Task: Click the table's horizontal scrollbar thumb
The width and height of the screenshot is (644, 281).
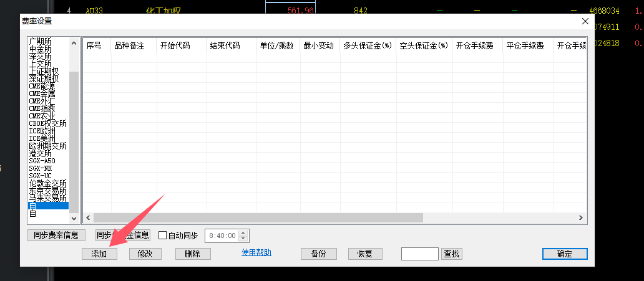Action: tap(258, 218)
